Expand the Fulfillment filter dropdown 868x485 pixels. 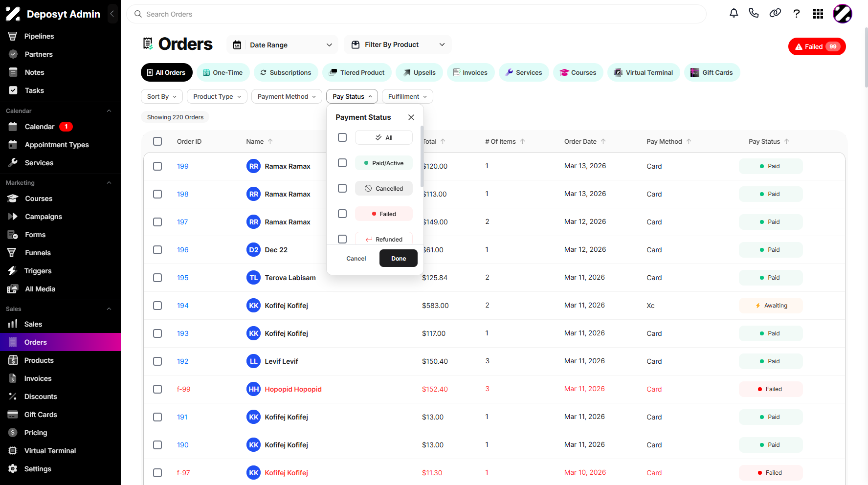407,96
